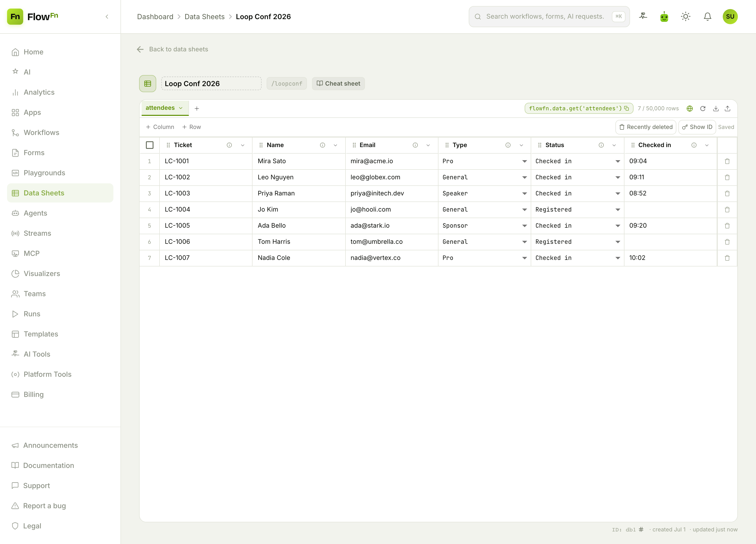Image resolution: width=756 pixels, height=544 pixels.
Task: Upload data with the upload icon
Action: point(728,109)
